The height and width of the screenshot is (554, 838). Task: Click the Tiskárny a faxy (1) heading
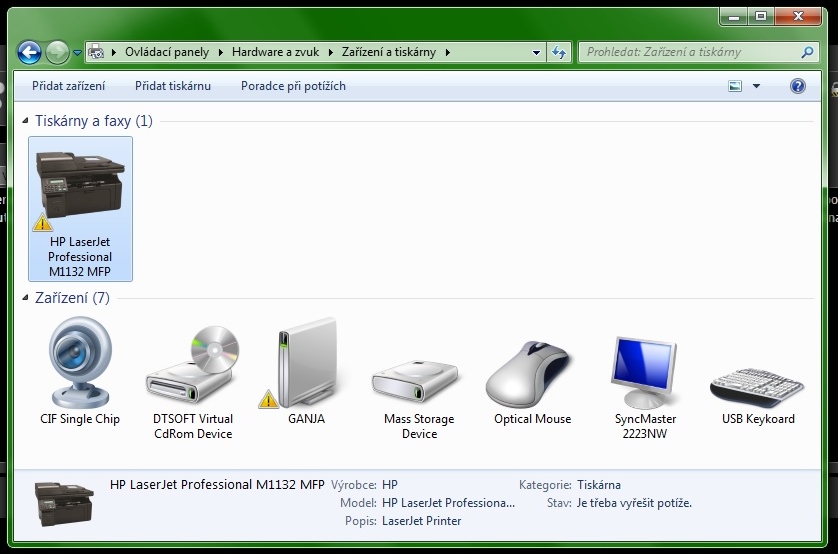pyautogui.click(x=94, y=121)
